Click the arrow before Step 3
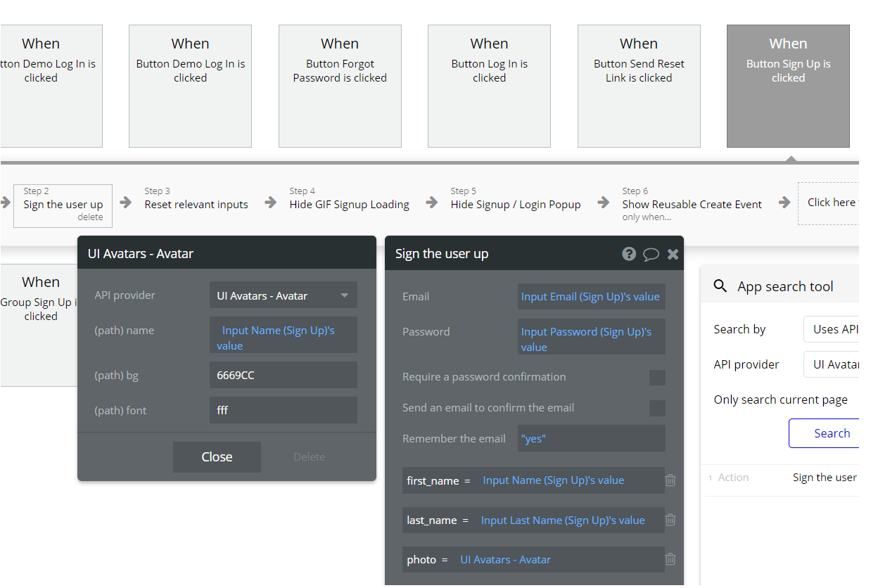The width and height of the screenshot is (871, 588). pyautogui.click(x=126, y=203)
